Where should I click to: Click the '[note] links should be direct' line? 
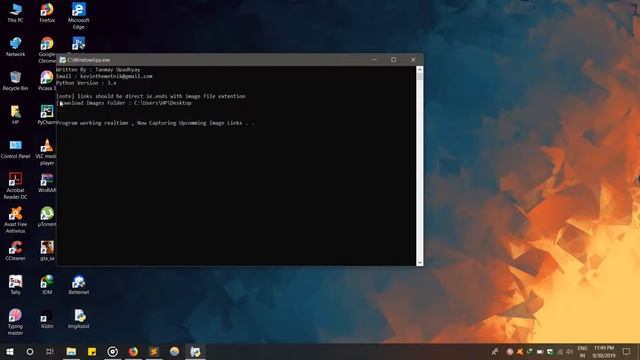coord(151,96)
